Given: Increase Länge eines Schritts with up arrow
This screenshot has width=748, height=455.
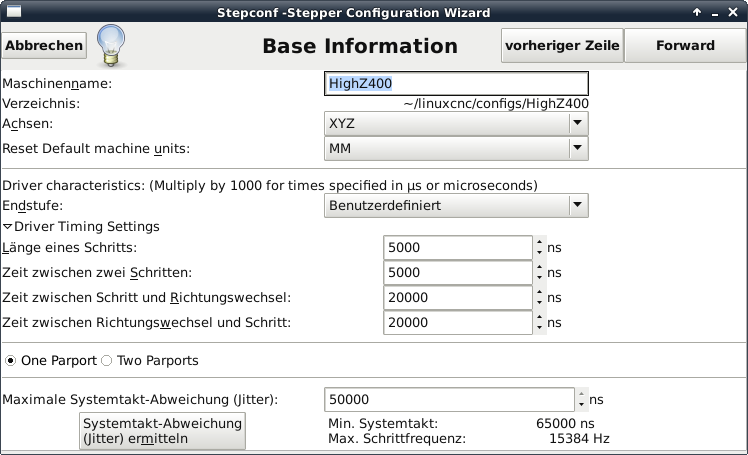Looking at the screenshot, I should [540, 242].
